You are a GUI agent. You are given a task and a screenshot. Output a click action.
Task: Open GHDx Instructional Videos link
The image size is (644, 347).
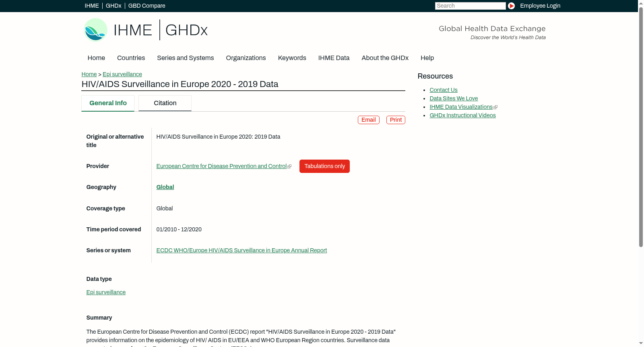[462, 116]
